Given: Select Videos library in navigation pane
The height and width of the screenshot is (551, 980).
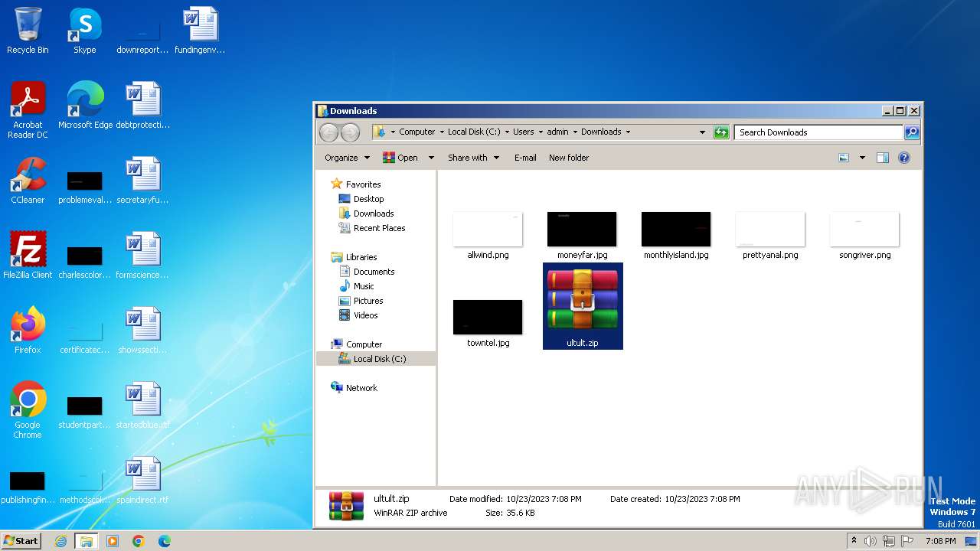Looking at the screenshot, I should 358,315.
